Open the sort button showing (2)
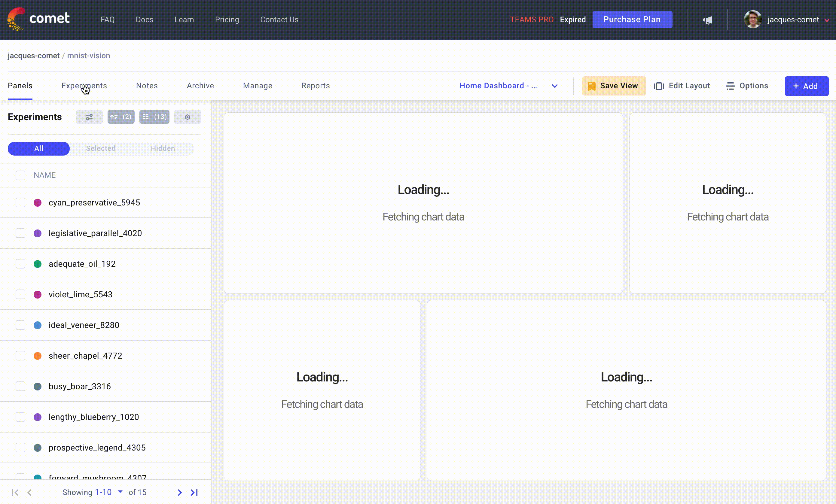836x504 pixels. pyautogui.click(x=121, y=117)
